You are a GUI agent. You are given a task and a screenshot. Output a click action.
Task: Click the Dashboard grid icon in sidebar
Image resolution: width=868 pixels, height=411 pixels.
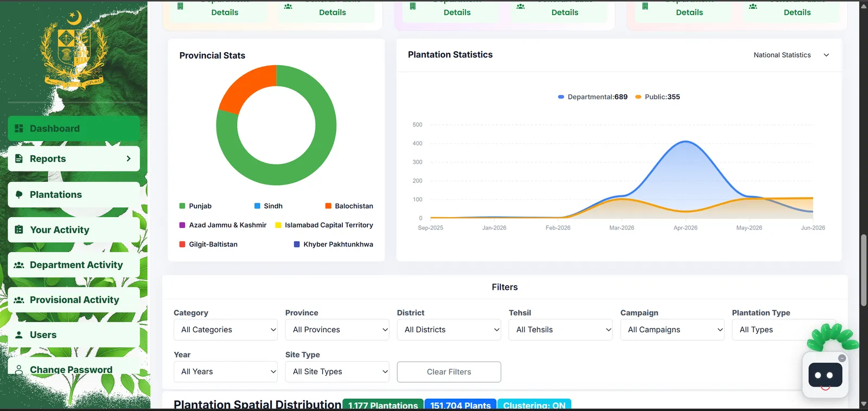[x=19, y=129]
